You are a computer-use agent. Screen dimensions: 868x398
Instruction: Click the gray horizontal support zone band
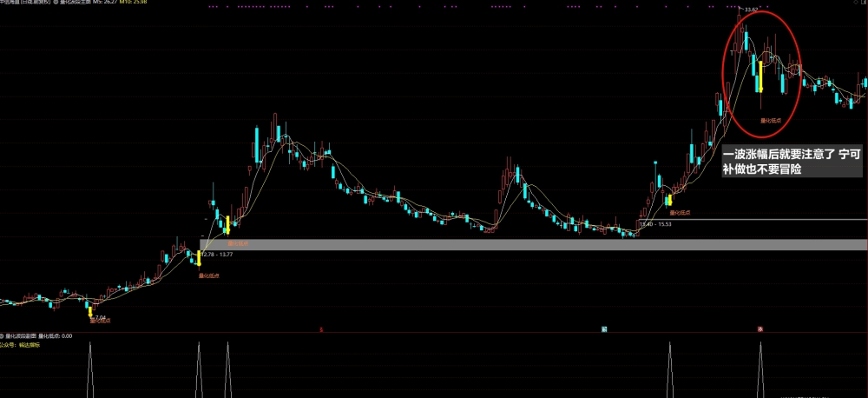pos(533,244)
